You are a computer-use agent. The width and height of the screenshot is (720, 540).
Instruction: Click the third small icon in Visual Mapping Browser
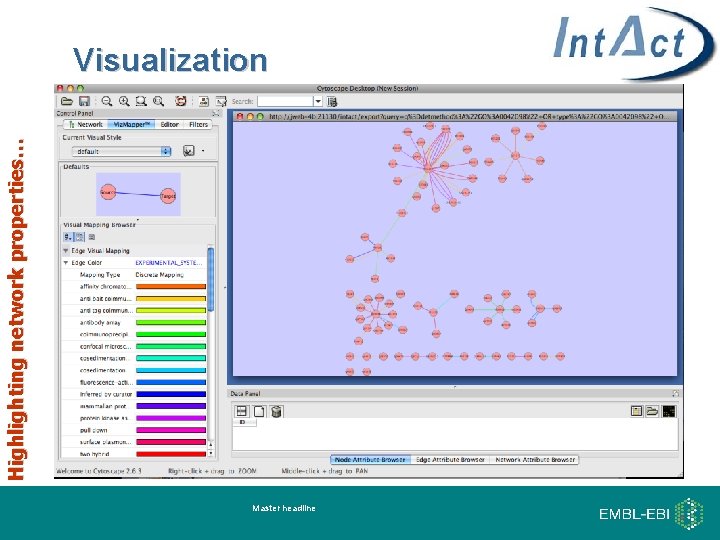(92, 237)
